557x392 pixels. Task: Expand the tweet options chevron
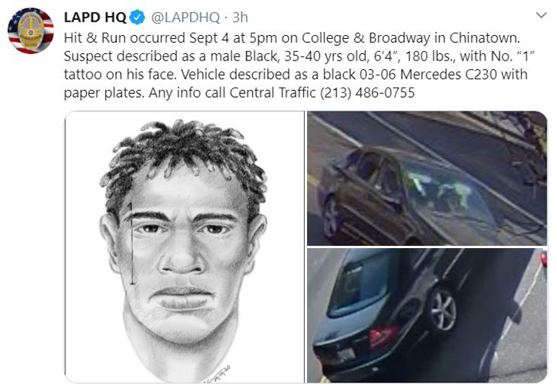[x=541, y=15]
